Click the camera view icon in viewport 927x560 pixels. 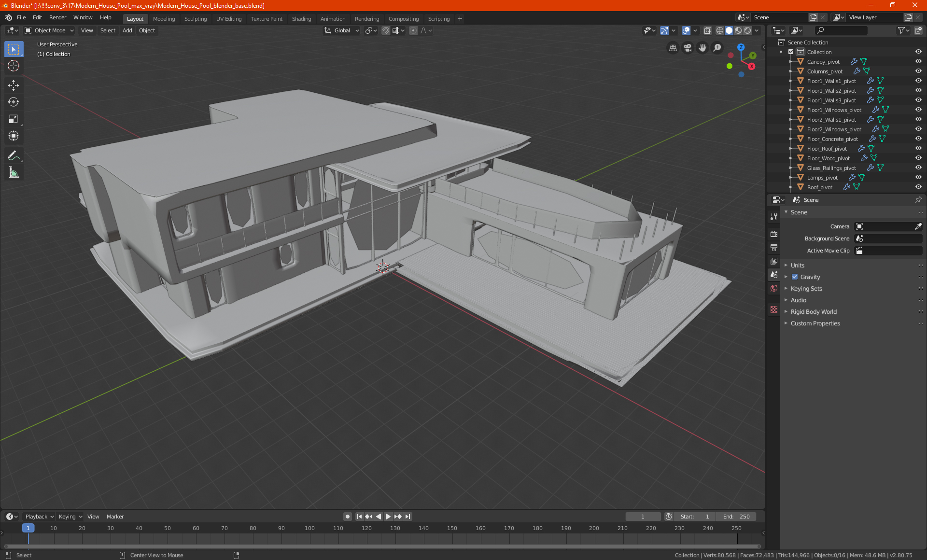(688, 48)
